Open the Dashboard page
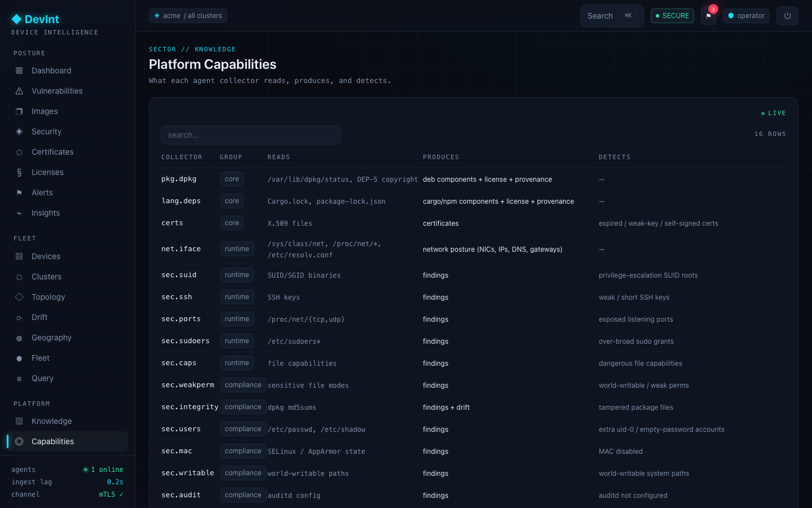The image size is (812, 508). [68, 71]
